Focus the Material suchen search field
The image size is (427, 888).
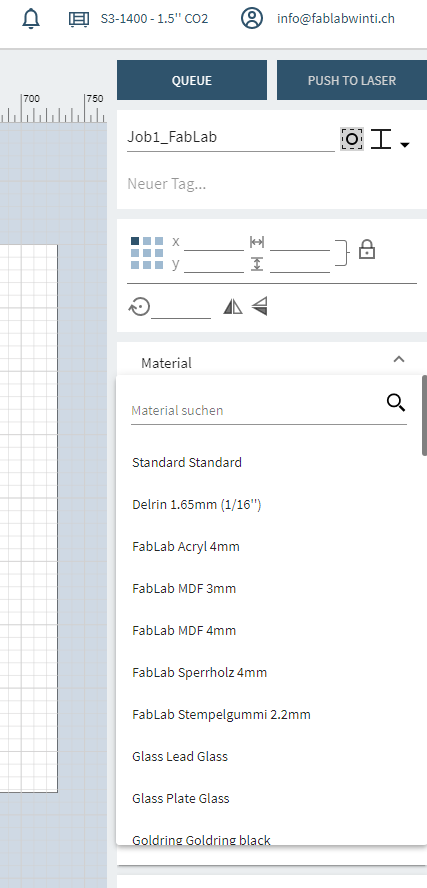[x=258, y=411]
